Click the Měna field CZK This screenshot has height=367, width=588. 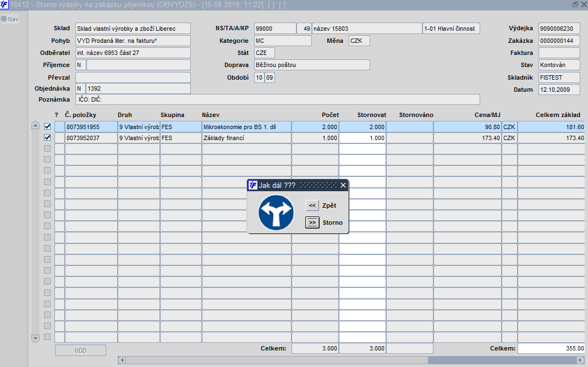[x=359, y=41]
